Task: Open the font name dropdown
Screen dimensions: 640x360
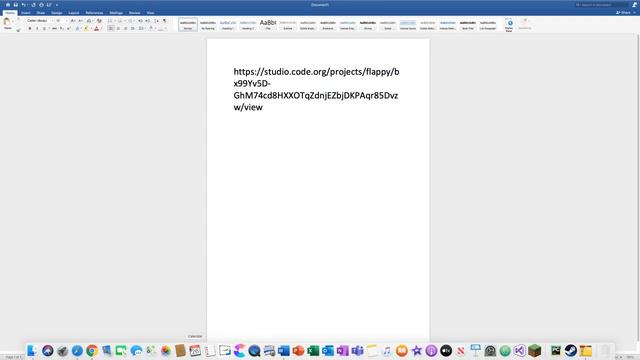Action: 52,20
